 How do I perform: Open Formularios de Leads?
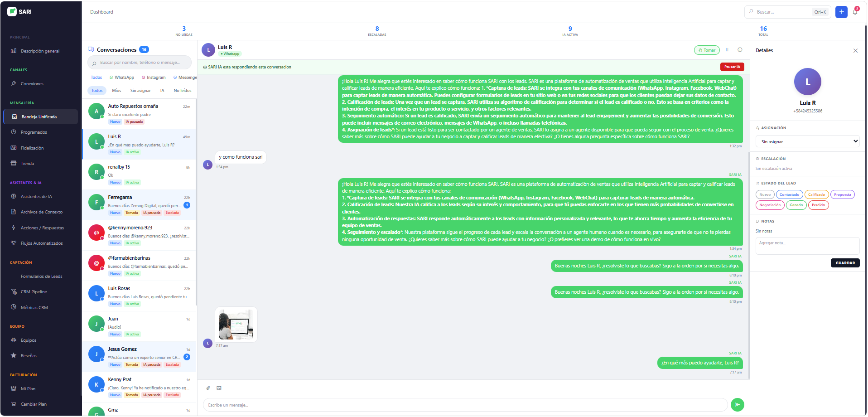(x=41, y=276)
